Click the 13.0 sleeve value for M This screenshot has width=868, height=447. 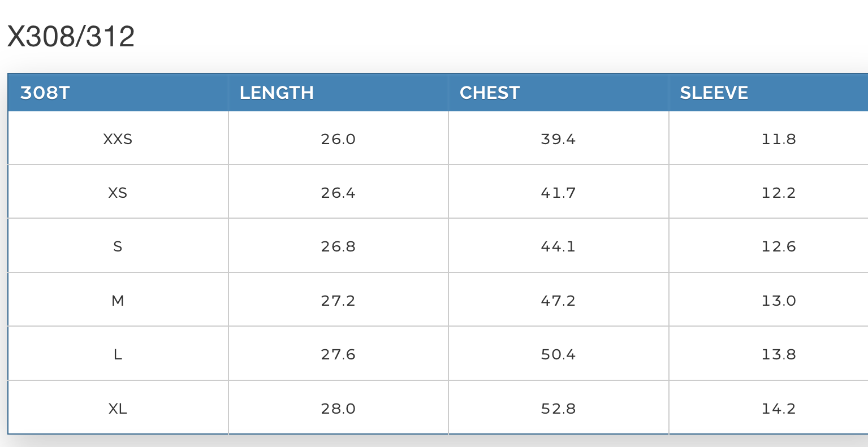point(779,301)
